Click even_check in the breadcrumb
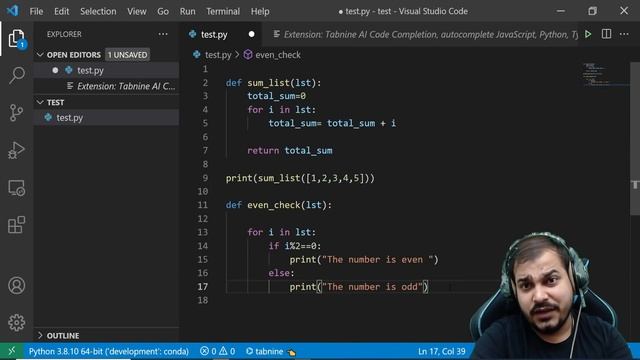The width and height of the screenshot is (640, 360). 278,55
